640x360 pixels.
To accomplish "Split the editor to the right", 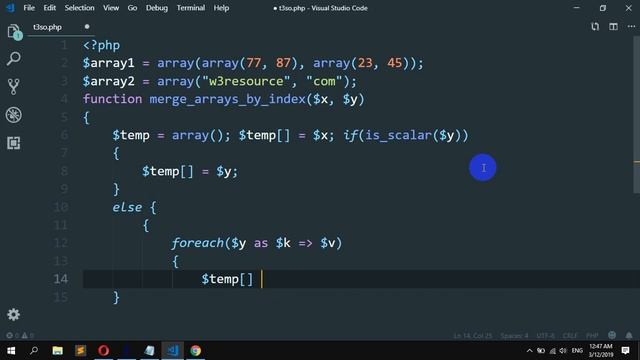I will 613,27.
